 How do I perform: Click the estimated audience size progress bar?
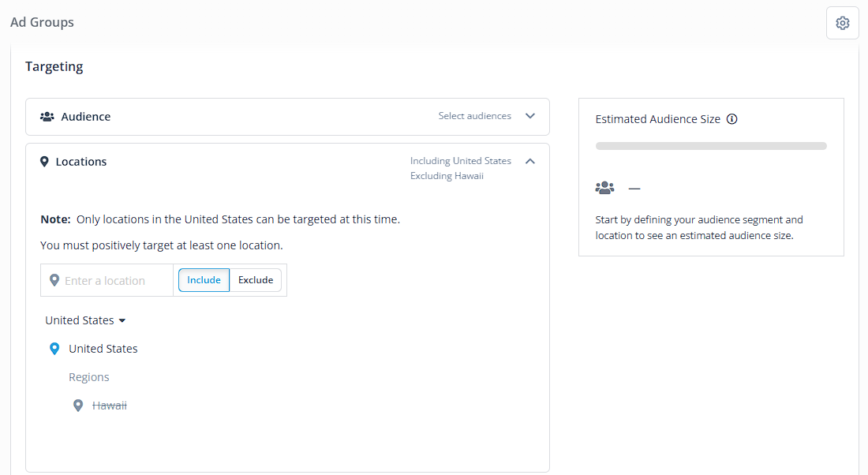point(711,146)
